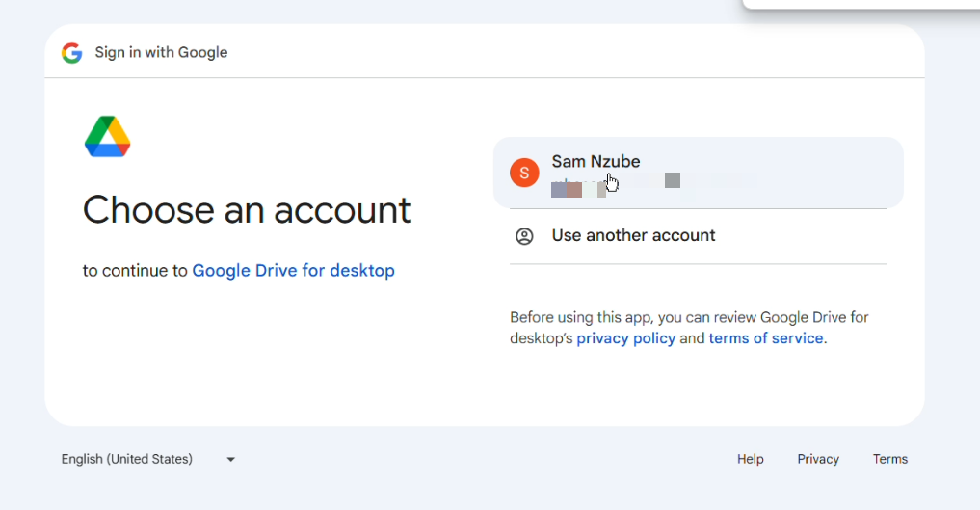This screenshot has width=980, height=510.
Task: Click the Google G logo in header
Action: pos(71,53)
